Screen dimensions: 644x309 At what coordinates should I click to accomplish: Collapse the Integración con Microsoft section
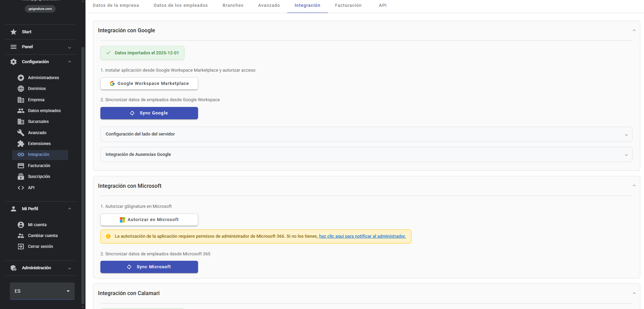(x=634, y=186)
